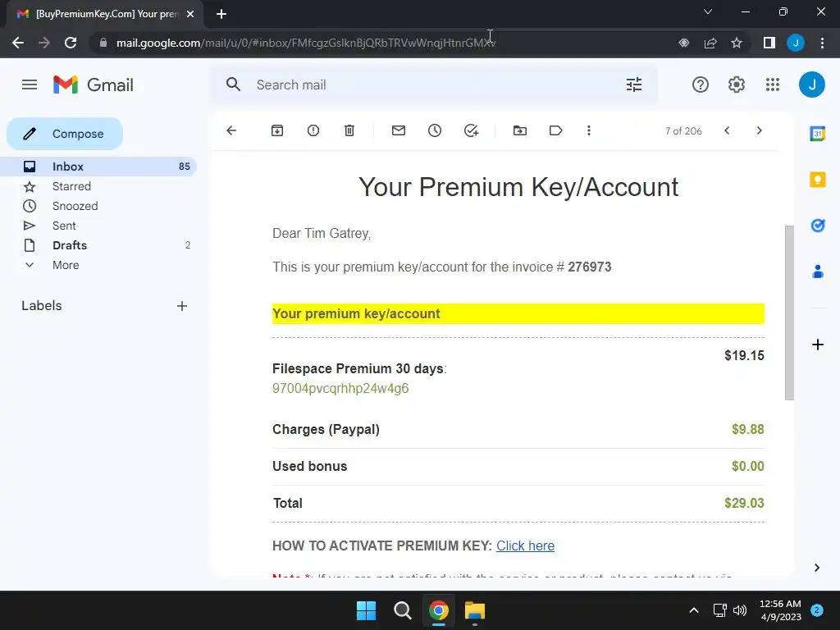Close the BuyPremiumKey Gmail tab
This screenshot has width=840, height=630.
click(190, 14)
